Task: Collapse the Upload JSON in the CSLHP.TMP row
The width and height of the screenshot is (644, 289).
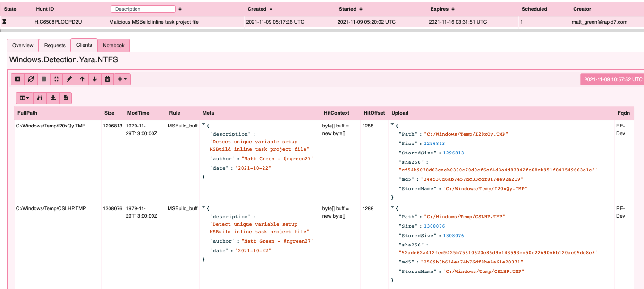Action: (x=393, y=208)
